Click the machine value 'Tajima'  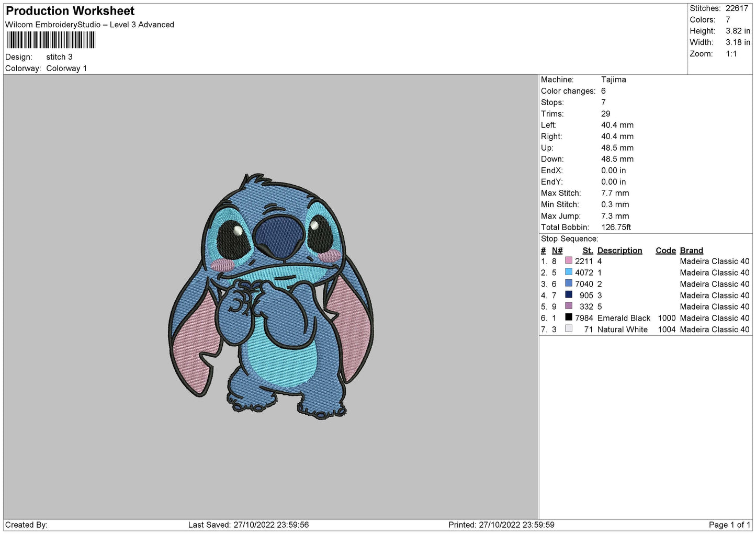coord(613,79)
